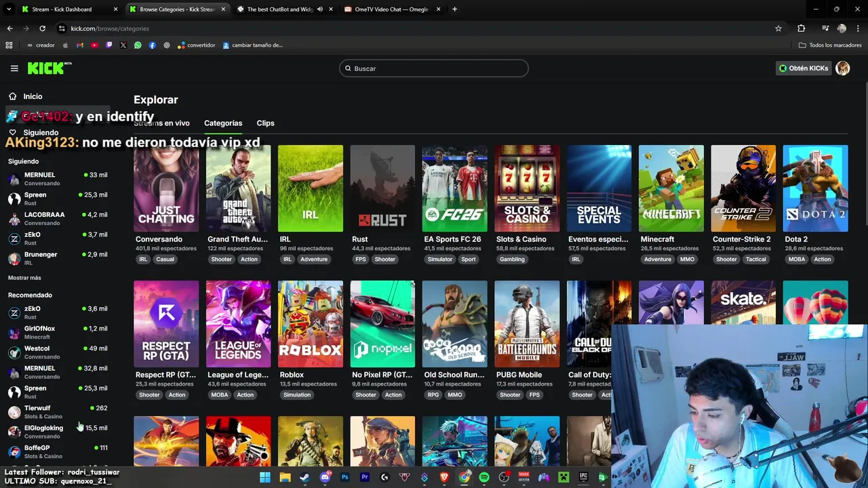The width and height of the screenshot is (868, 488).
Task: Open Photoshop from the taskbar
Action: 344,477
